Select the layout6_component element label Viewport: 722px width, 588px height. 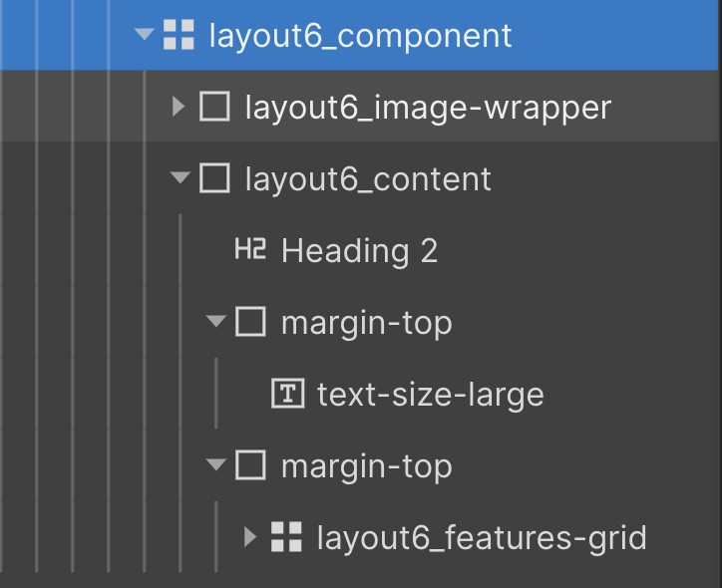(x=360, y=36)
